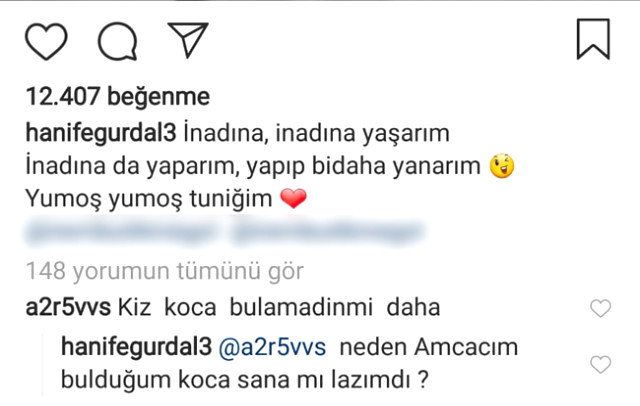Expand 148 yorumun tümünü gör
The image size is (640, 406).
(164, 271)
